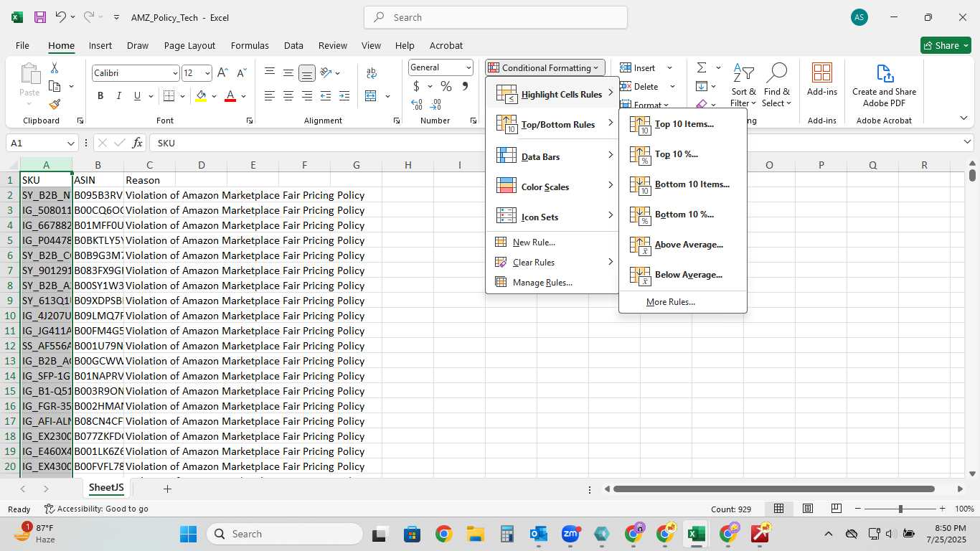The width and height of the screenshot is (980, 551).
Task: Click the Increase Indent icon
Action: [344, 96]
